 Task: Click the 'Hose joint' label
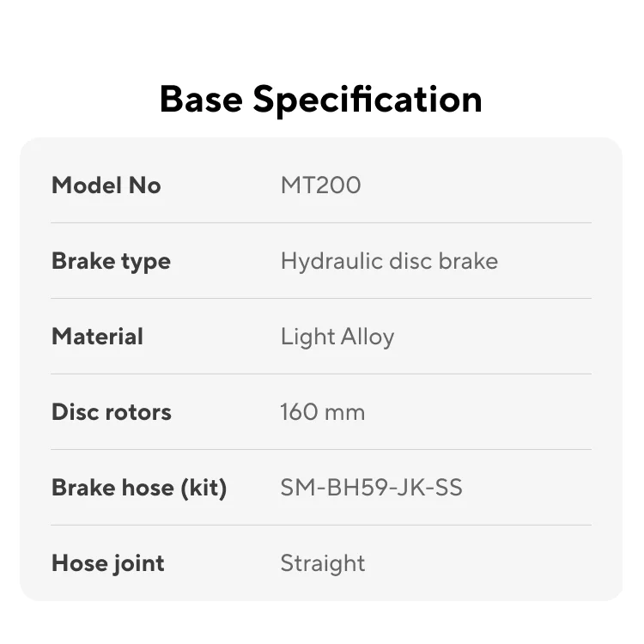[108, 563]
